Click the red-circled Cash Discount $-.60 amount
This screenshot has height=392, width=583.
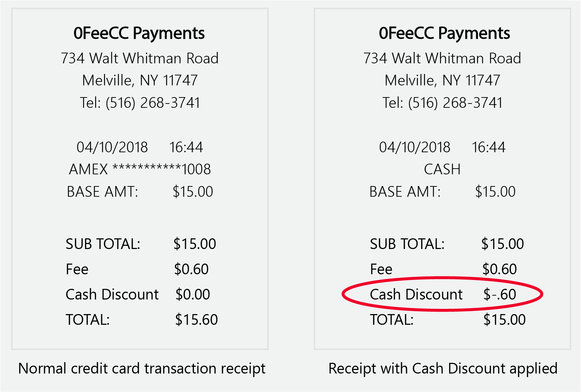499,295
